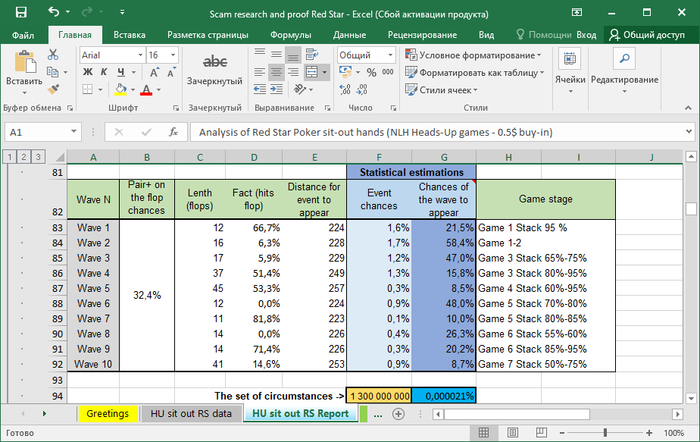Merge and center cells
Screen dimensions: 700x442
pyautogui.click(x=312, y=72)
